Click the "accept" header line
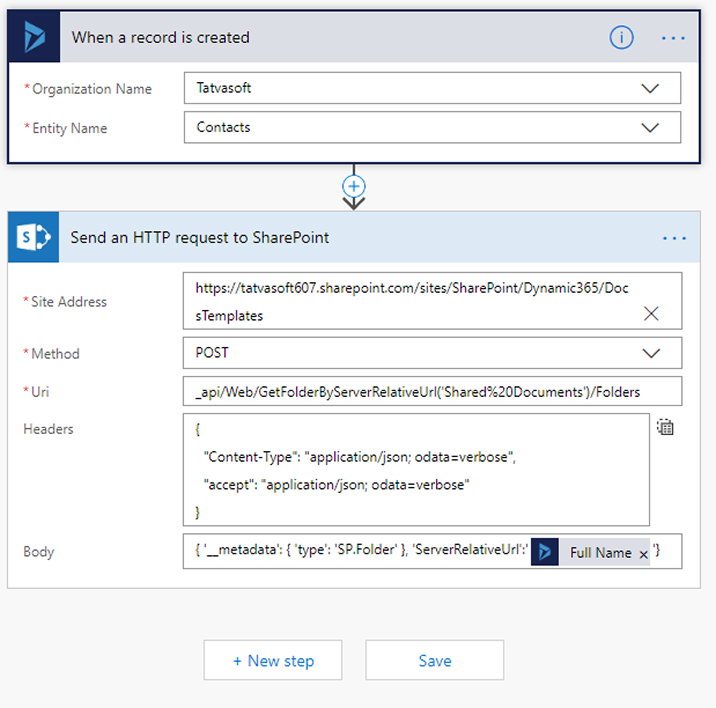The image size is (716, 708). tap(336, 485)
